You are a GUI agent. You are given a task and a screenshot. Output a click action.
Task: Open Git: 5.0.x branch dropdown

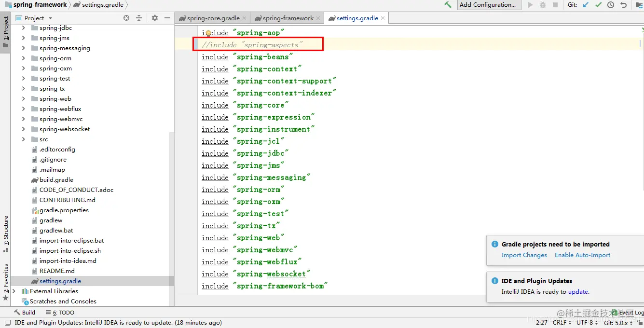618,323
